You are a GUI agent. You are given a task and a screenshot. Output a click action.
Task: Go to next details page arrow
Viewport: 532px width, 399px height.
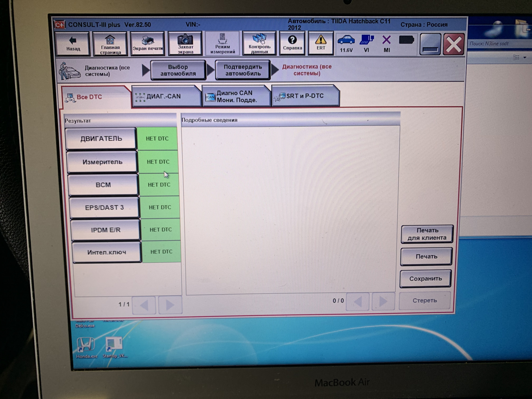(x=383, y=301)
